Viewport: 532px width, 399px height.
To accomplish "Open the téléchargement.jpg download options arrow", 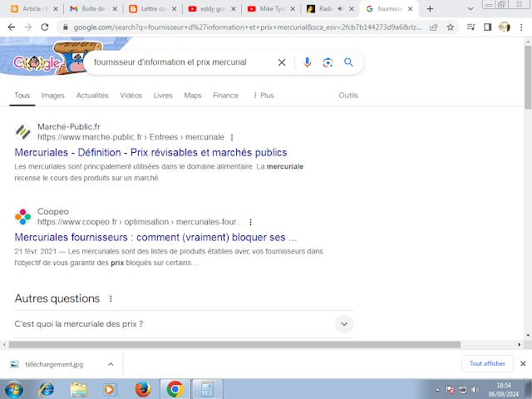I will click(x=111, y=364).
